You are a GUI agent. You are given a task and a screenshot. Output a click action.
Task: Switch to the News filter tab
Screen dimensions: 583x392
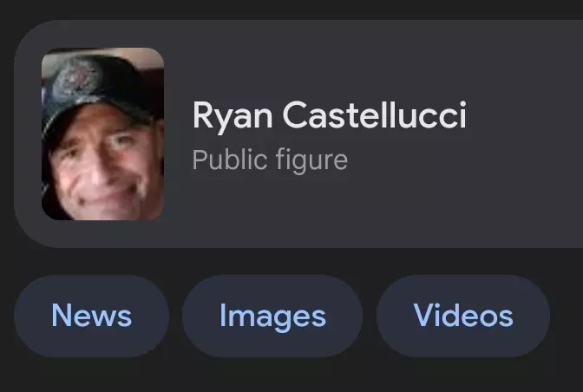pyautogui.click(x=91, y=316)
